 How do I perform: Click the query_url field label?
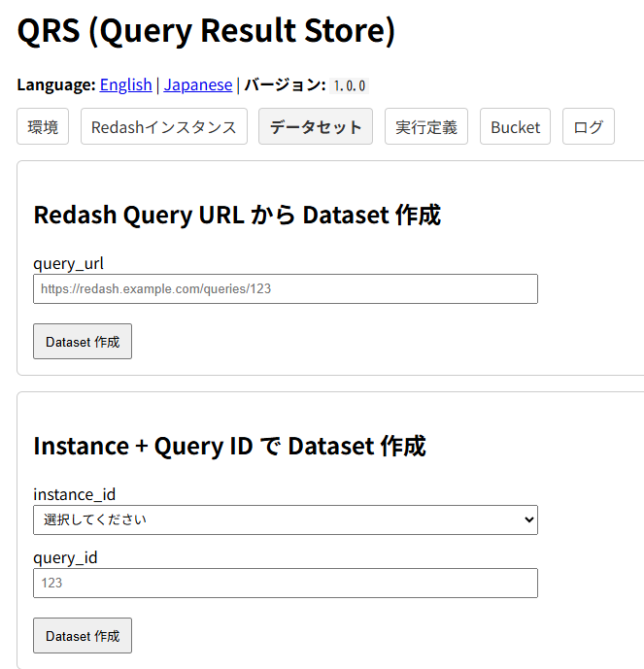pyautogui.click(x=68, y=263)
